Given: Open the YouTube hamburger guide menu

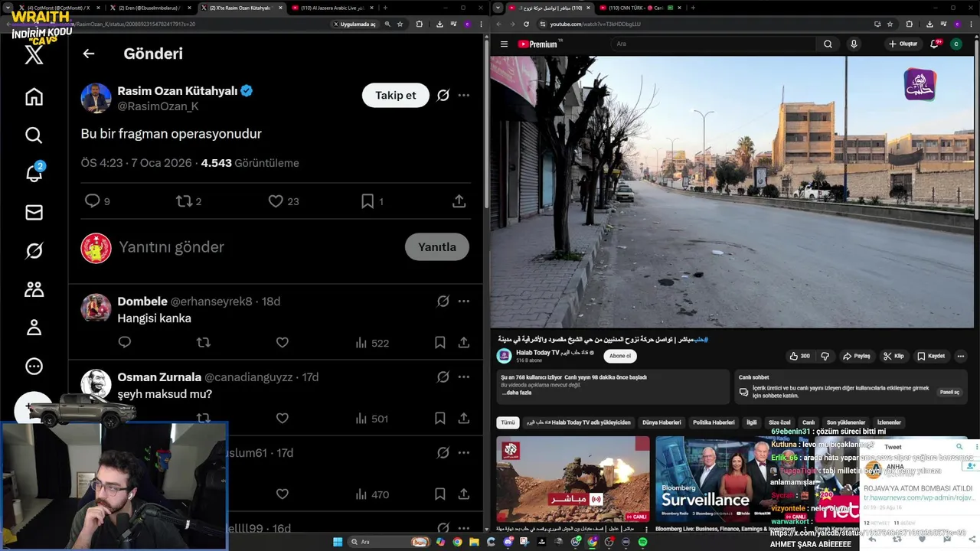Looking at the screenshot, I should 504,44.
